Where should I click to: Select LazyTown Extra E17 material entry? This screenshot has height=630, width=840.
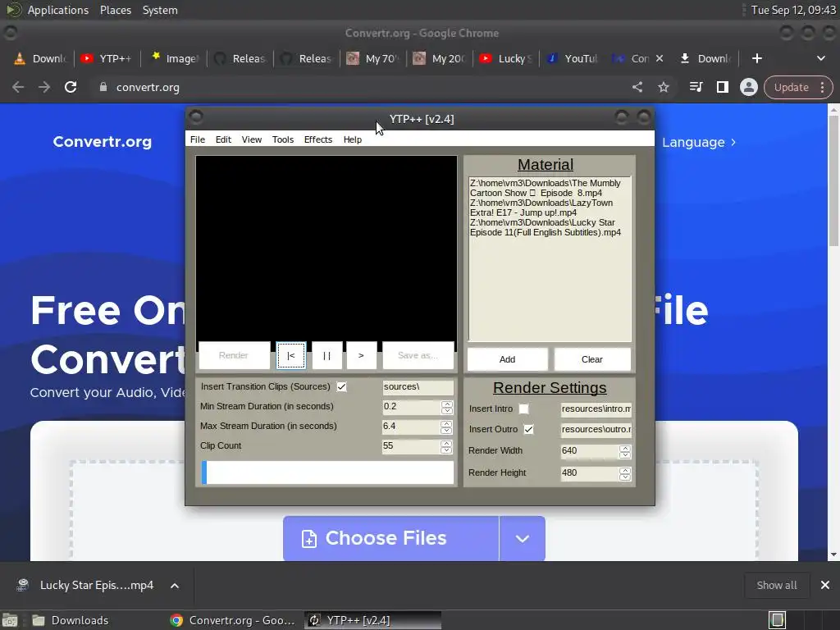[x=541, y=208]
